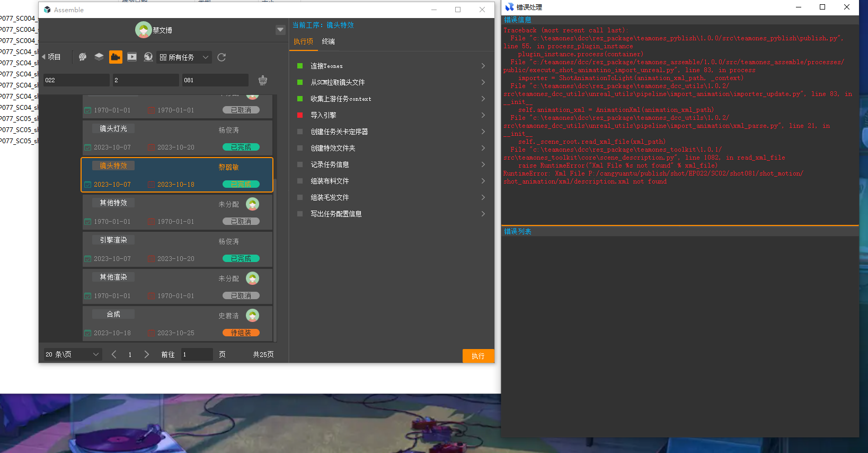Click red status square beside 导入引擎
Image resolution: width=868 pixels, height=453 pixels.
click(300, 115)
